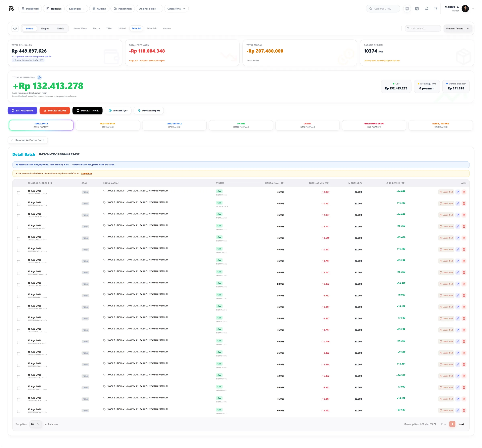The height and width of the screenshot is (448, 482).
Task: Select the Bulan Lalu period filter
Action: pyautogui.click(x=152, y=29)
